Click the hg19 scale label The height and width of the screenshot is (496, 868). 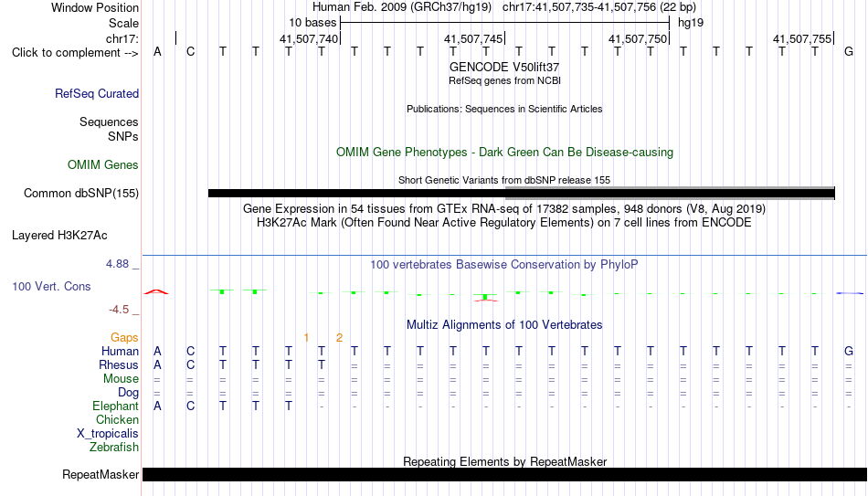(691, 23)
